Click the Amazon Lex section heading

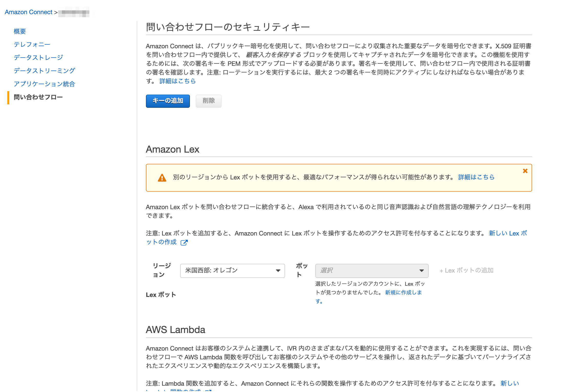(172, 149)
